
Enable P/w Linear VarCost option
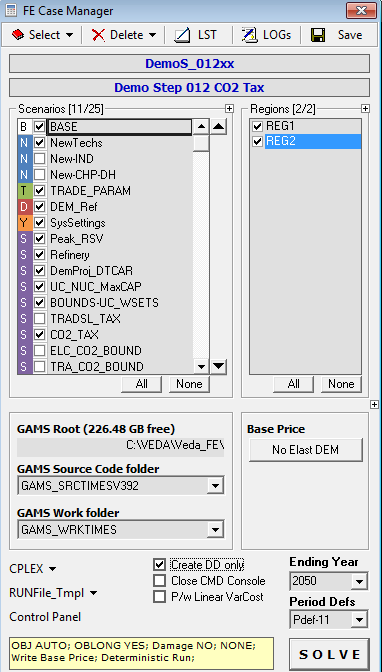click(159, 597)
